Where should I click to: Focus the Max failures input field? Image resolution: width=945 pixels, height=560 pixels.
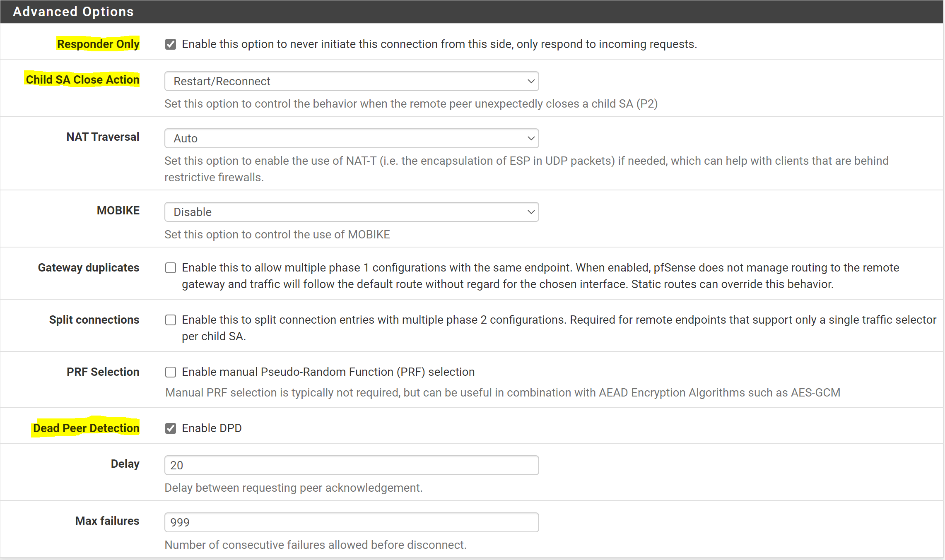(x=351, y=522)
